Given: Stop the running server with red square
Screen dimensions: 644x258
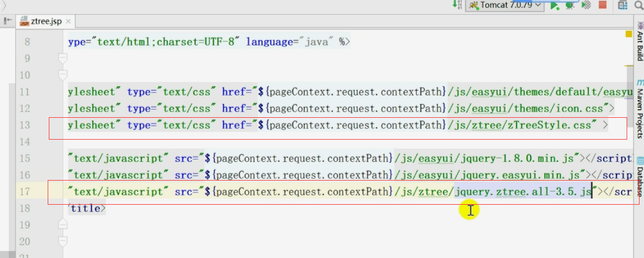Looking at the screenshot, I should click(602, 5).
